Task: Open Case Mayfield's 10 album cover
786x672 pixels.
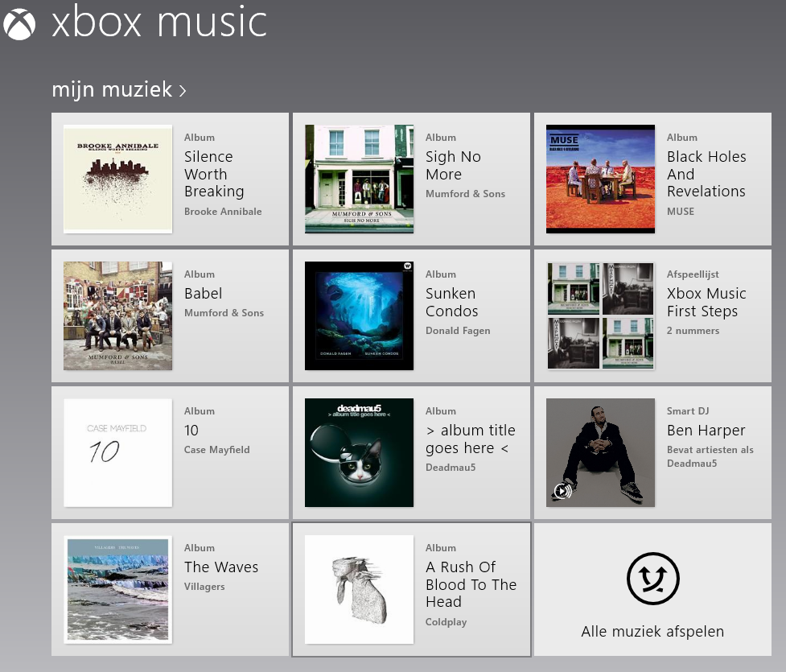Action: tap(117, 452)
